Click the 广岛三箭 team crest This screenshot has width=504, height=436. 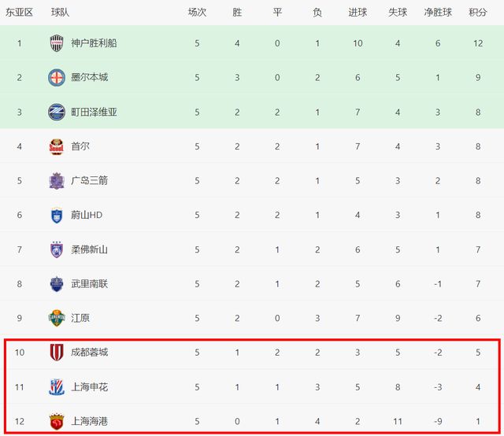coord(57,180)
